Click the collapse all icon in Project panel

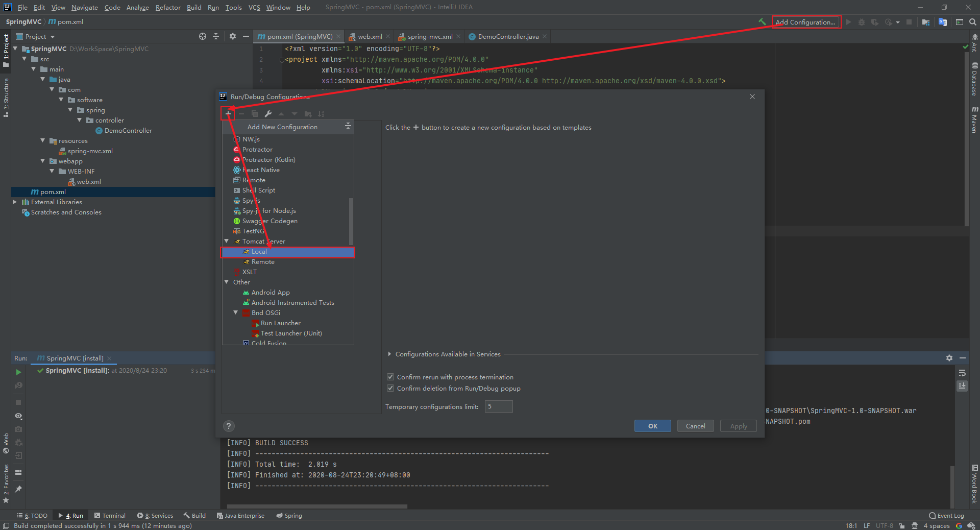pos(216,36)
